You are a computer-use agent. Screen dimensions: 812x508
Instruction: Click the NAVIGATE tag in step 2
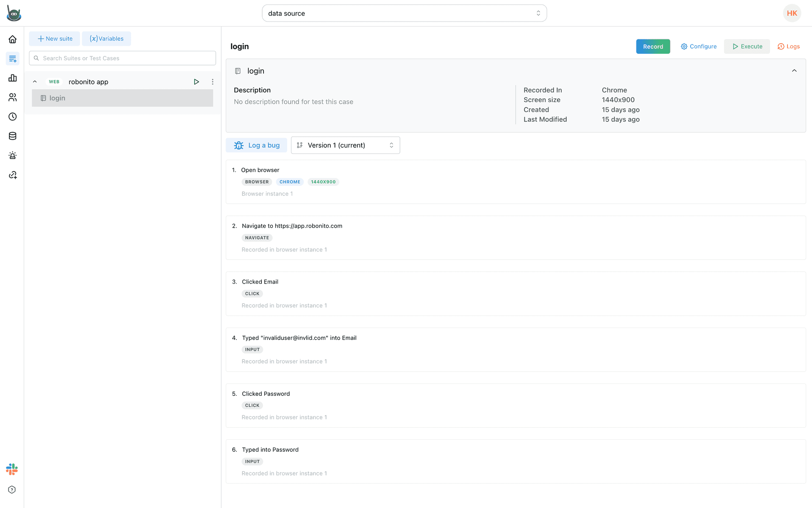pyautogui.click(x=257, y=238)
